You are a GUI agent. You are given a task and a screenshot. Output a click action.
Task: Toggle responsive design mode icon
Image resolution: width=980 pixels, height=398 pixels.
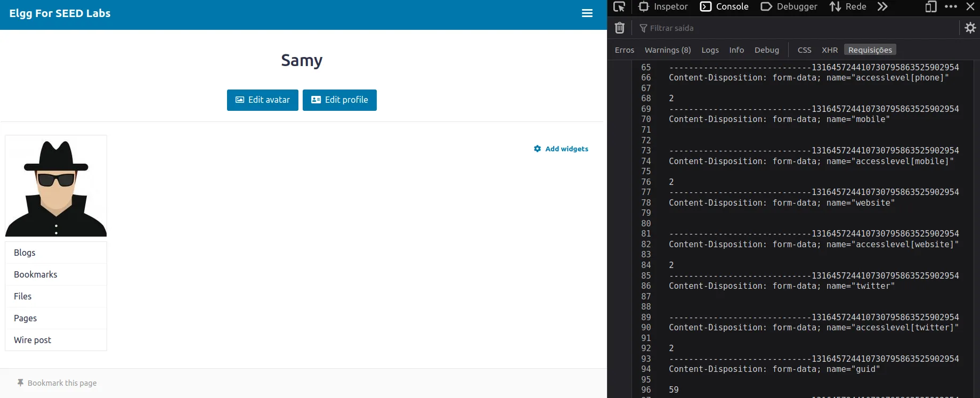(930, 7)
